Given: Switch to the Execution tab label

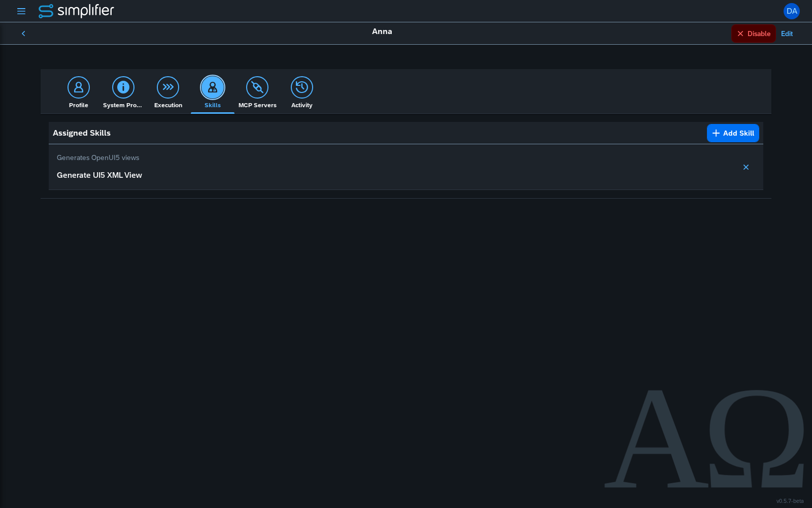Looking at the screenshot, I should (x=168, y=105).
